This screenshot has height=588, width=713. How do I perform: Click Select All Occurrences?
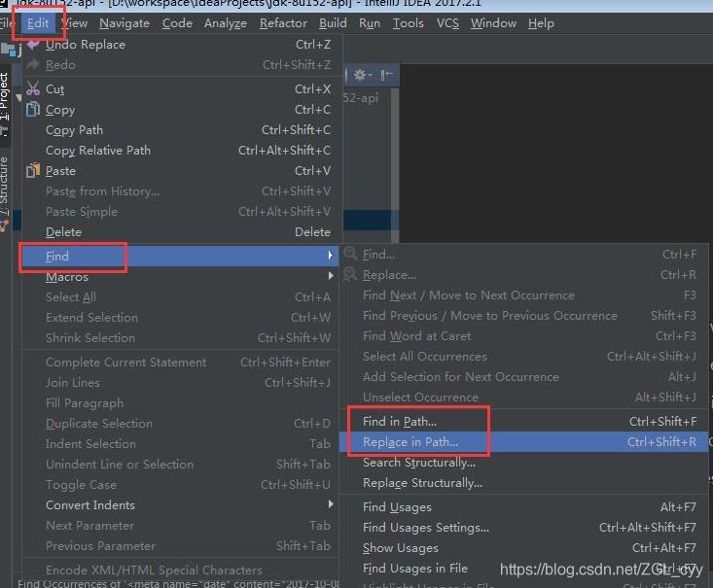pos(524,357)
